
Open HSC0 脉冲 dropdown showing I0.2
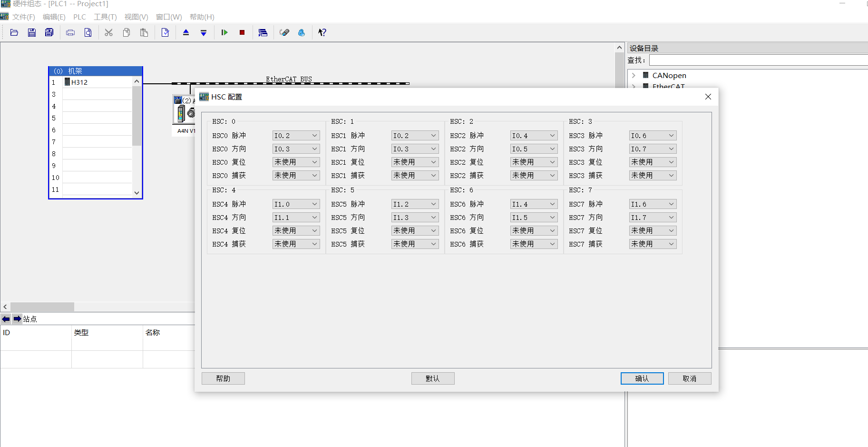coord(296,136)
